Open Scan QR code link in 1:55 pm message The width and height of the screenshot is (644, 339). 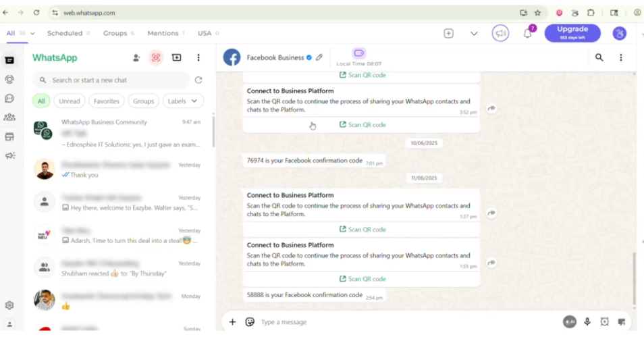[x=363, y=279]
